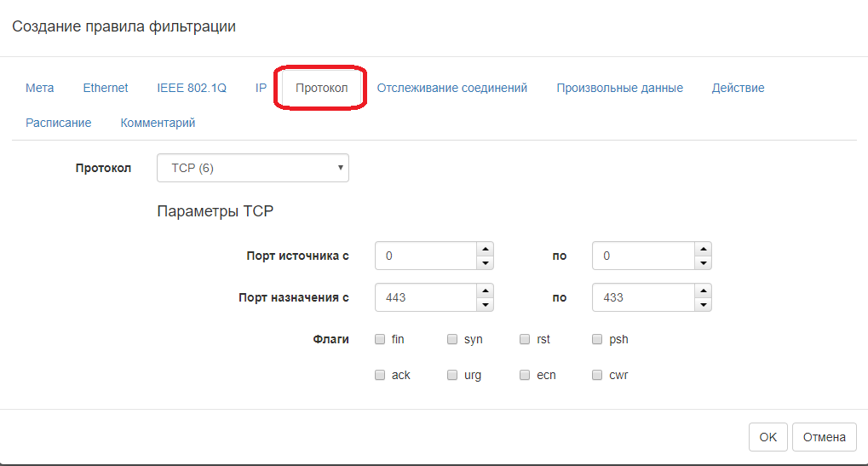Decrement the source port start value
The width and height of the screenshot is (868, 466).
point(485,263)
